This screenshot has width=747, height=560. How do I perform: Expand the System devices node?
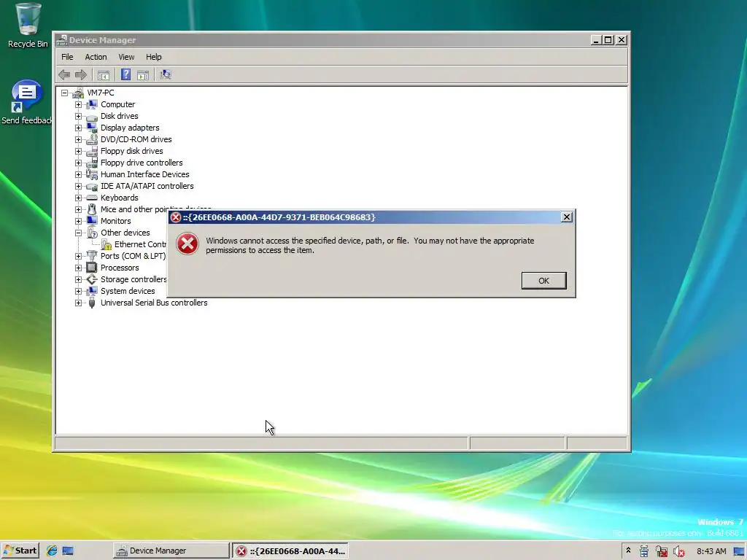(78, 291)
